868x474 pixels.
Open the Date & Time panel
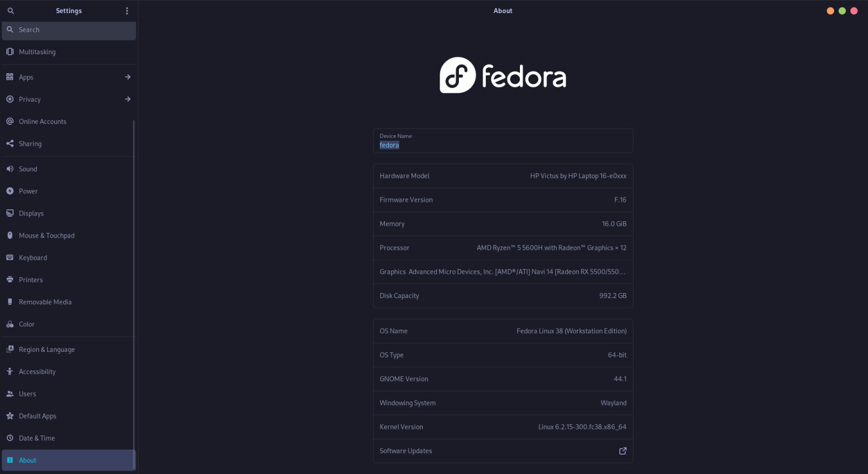[x=37, y=438]
